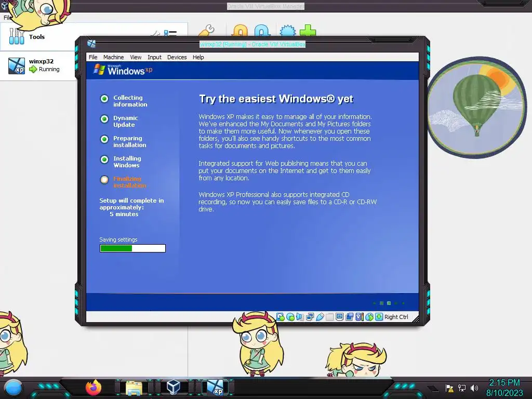Click the hard disk activity status icon
Screen dimensions: 532x399
(x=280, y=317)
